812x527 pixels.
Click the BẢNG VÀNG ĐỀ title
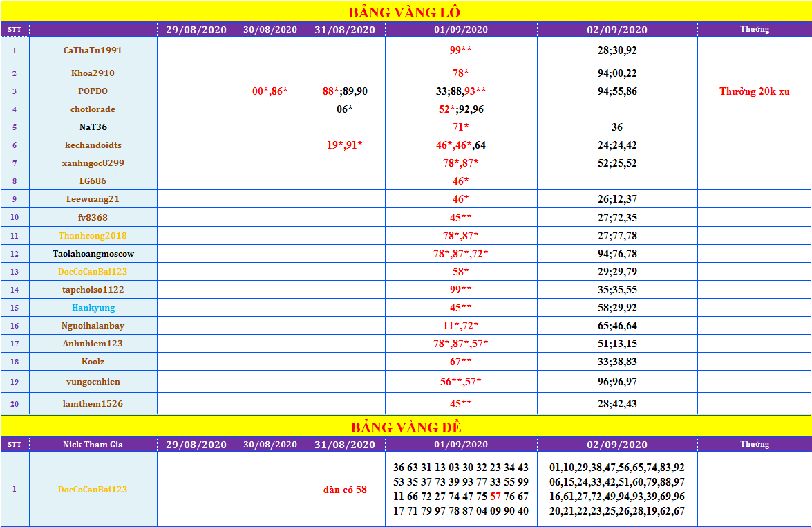[x=406, y=427]
